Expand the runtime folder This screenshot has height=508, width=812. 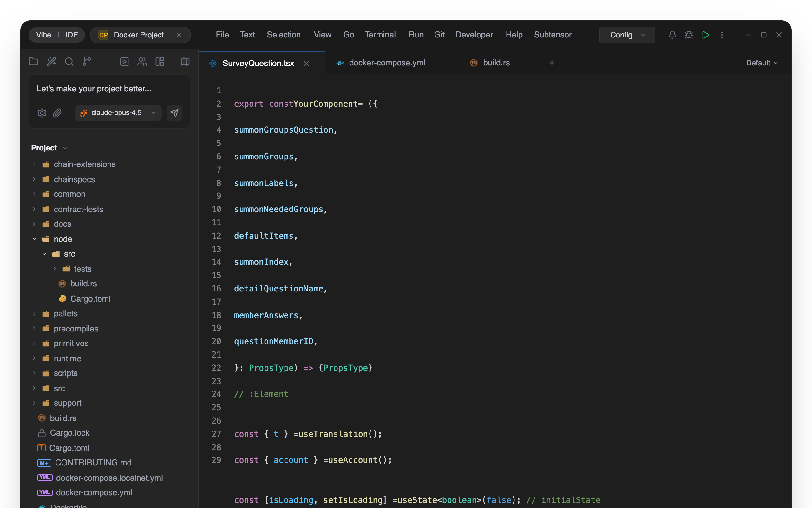click(x=34, y=358)
